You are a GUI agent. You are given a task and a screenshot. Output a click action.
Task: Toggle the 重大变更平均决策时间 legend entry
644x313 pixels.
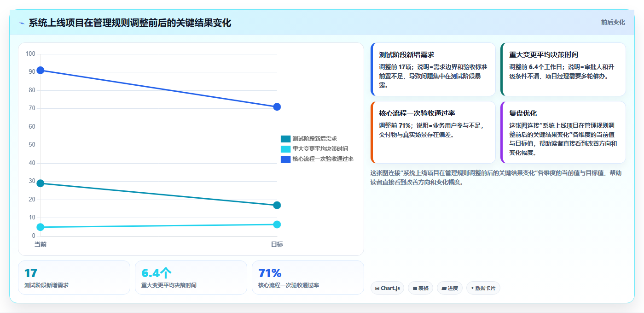point(314,149)
